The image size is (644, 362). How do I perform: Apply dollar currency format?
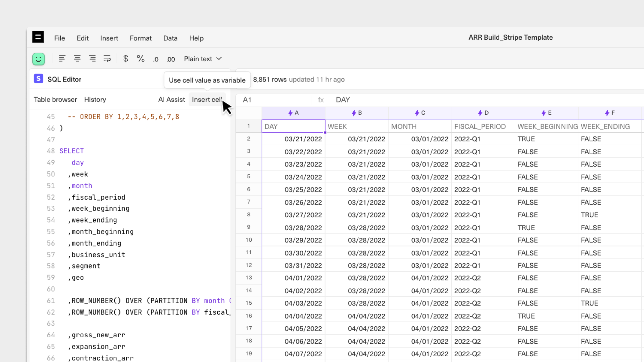pyautogui.click(x=126, y=59)
